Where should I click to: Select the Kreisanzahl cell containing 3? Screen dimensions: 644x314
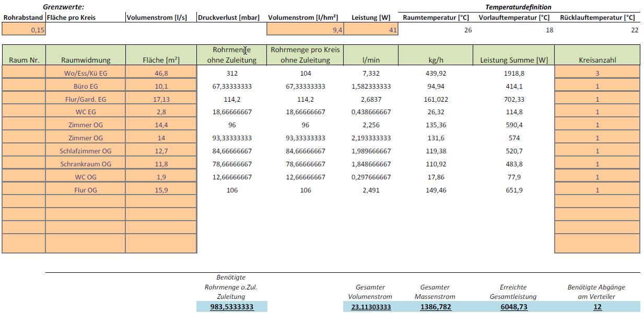[597, 73]
